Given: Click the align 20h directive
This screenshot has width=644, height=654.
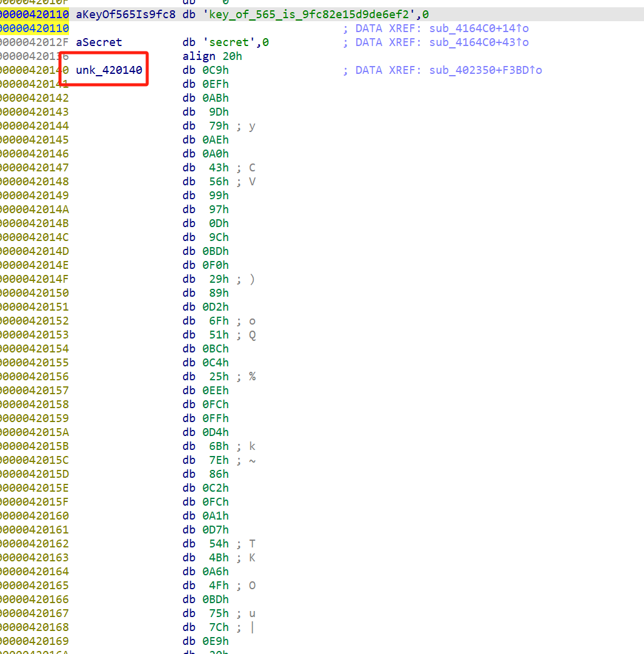Looking at the screenshot, I should coord(212,56).
